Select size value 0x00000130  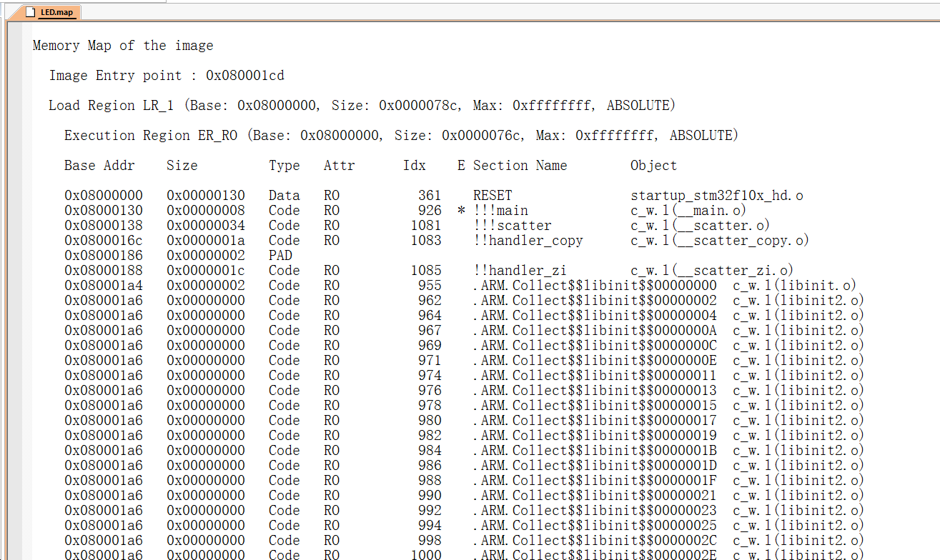pyautogui.click(x=206, y=196)
